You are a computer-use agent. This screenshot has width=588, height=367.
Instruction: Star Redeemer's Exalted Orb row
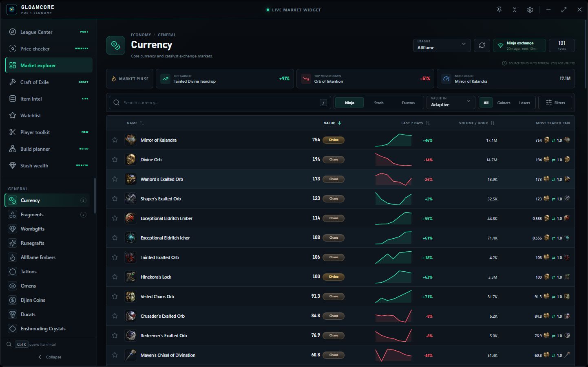(x=115, y=336)
